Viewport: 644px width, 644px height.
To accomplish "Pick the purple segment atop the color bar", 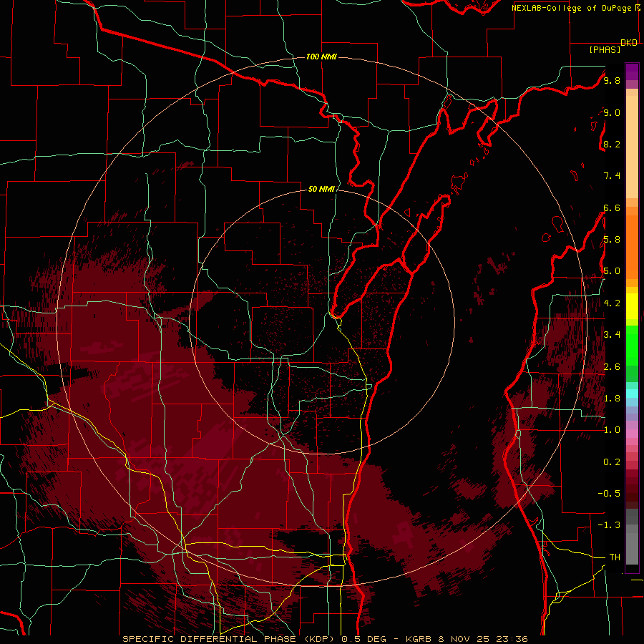I will 632,72.
